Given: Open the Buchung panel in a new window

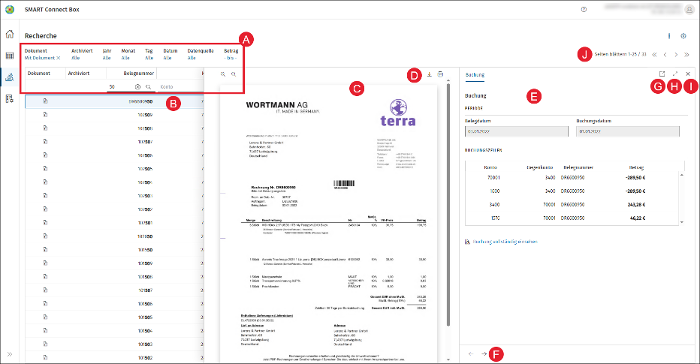Looking at the screenshot, I should pos(662,74).
